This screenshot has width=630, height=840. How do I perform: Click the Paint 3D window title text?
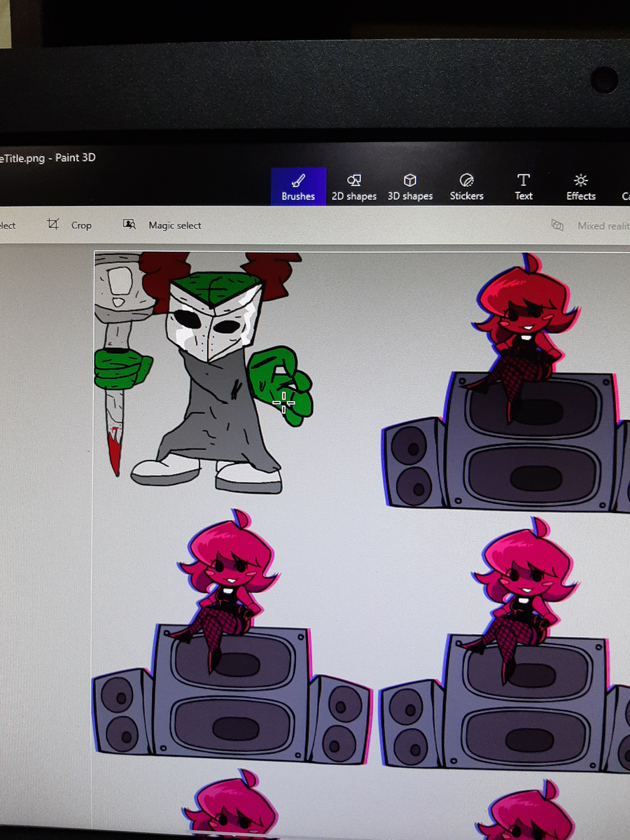click(48, 157)
